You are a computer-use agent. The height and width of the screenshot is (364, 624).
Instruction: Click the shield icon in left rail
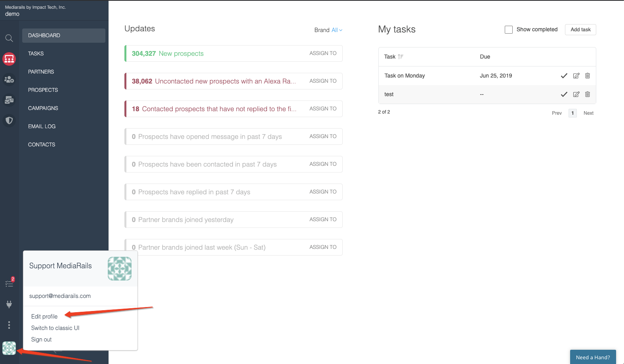[x=9, y=120]
